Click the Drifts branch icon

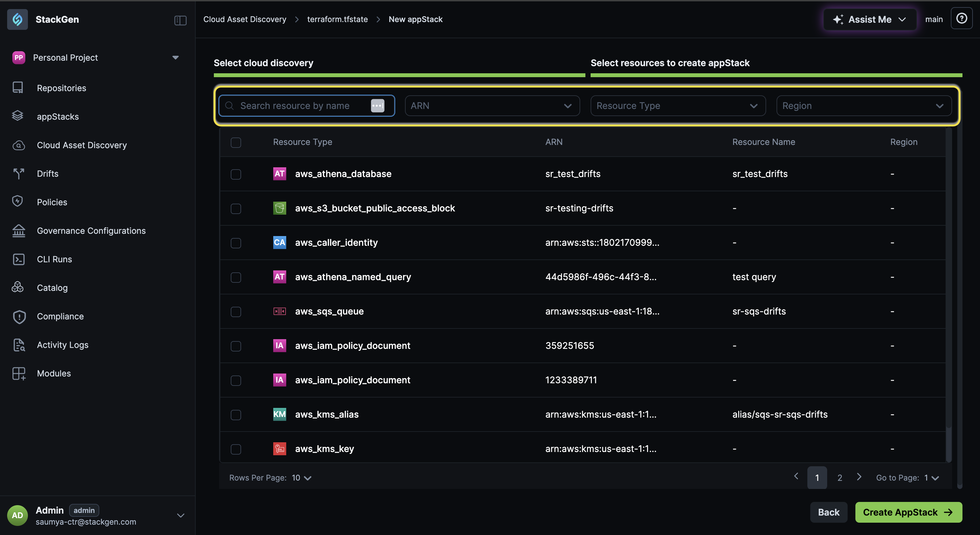pos(18,174)
